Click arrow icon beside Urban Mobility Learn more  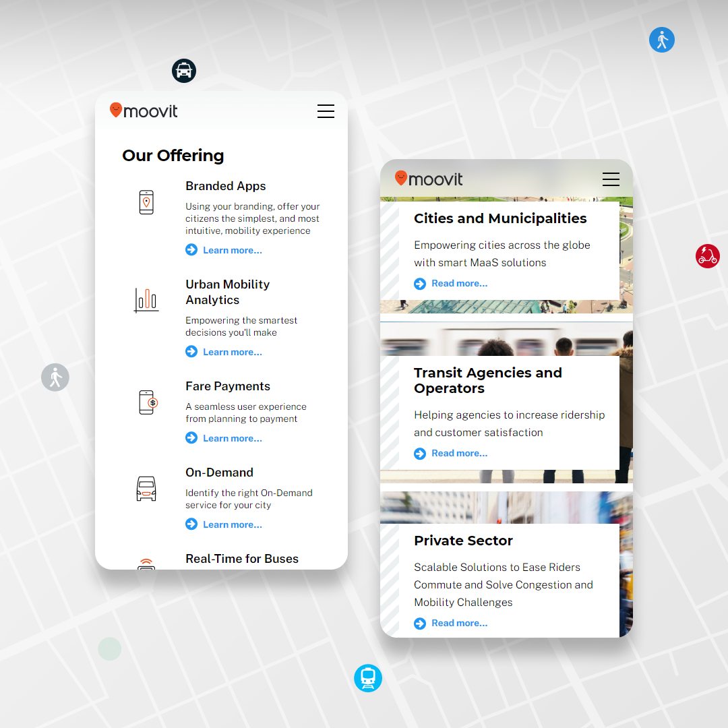(191, 351)
